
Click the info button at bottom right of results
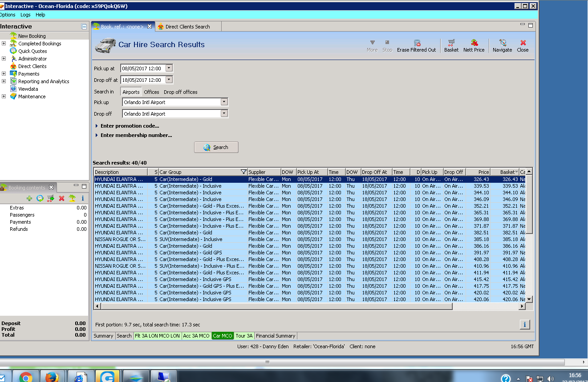pos(524,325)
